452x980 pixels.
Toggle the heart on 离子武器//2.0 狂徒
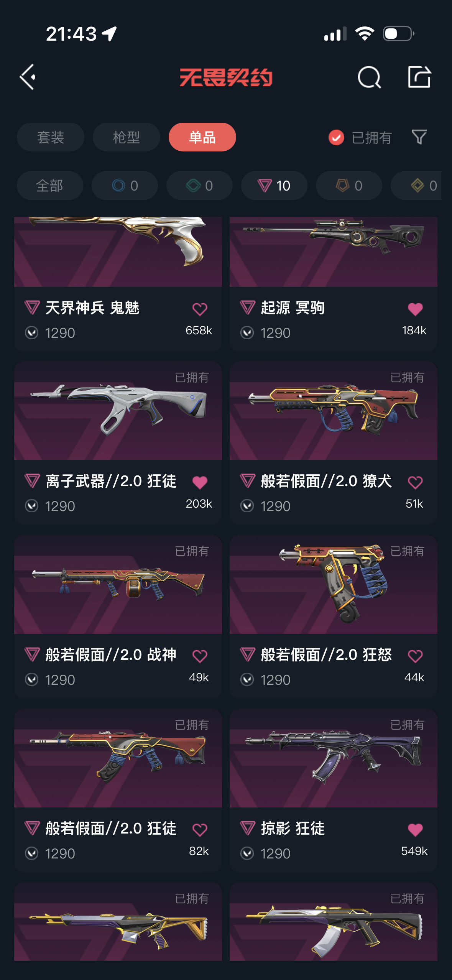click(200, 482)
